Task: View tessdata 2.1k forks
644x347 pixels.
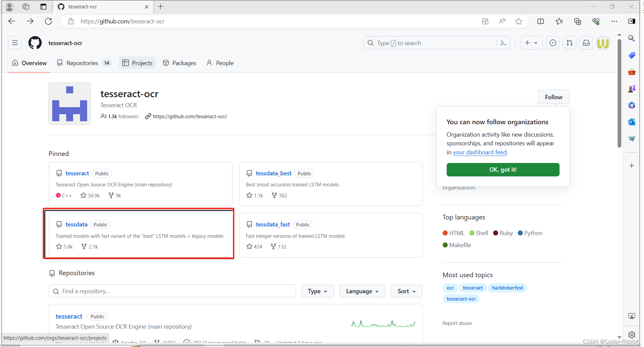Action: tap(90, 246)
